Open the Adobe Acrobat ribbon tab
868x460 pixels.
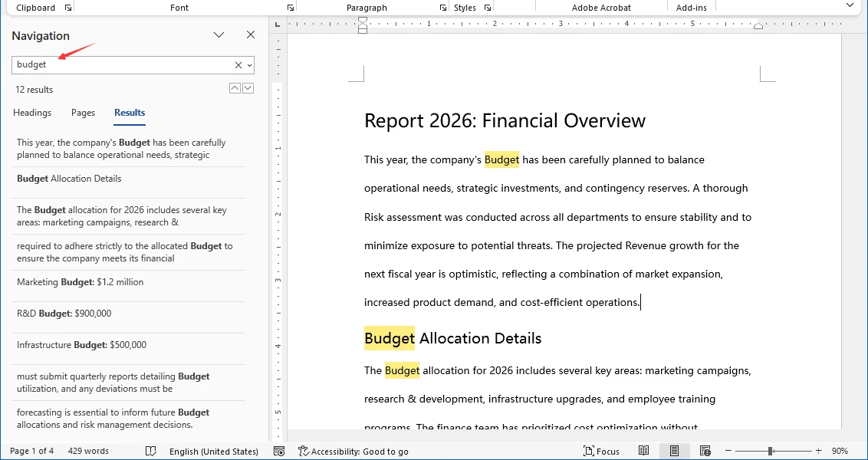601,7
